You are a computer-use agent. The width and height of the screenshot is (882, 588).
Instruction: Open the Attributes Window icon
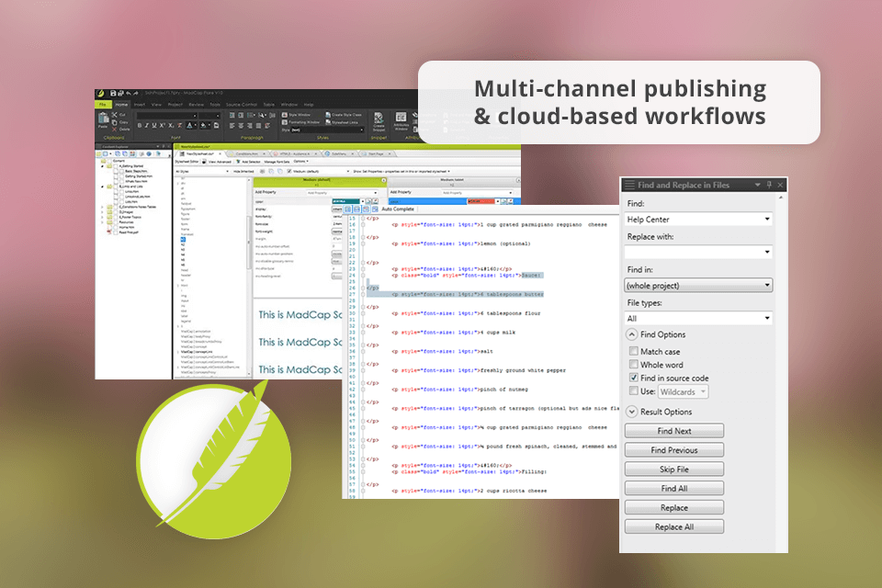click(401, 117)
